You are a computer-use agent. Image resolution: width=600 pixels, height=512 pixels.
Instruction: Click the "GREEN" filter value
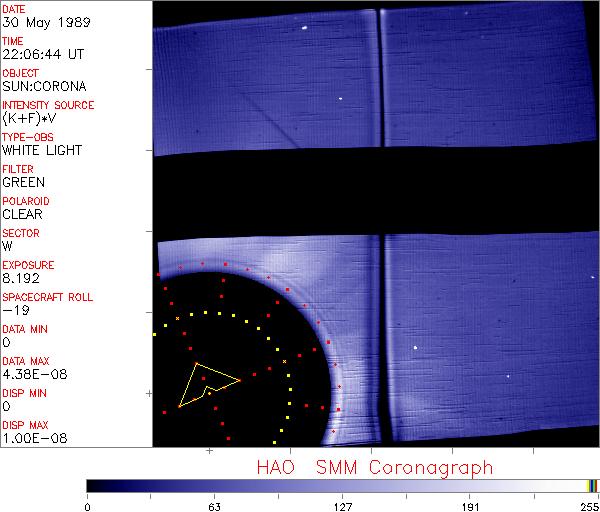[x=22, y=182]
